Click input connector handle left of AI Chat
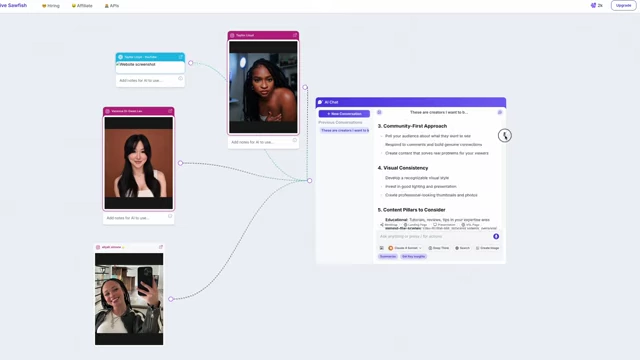The width and height of the screenshot is (640, 360). pos(309,180)
